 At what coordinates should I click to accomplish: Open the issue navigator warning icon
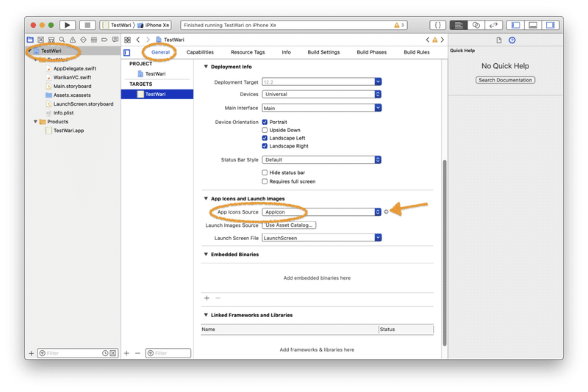click(x=73, y=40)
